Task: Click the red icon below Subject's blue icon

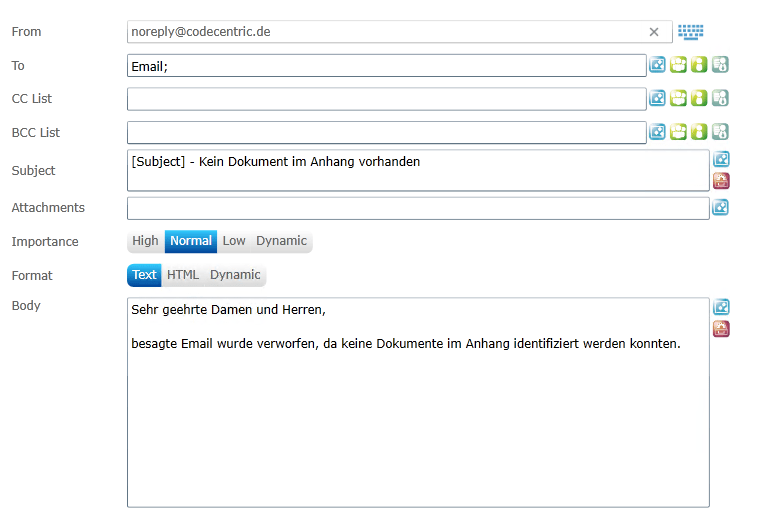Action: pos(721,181)
